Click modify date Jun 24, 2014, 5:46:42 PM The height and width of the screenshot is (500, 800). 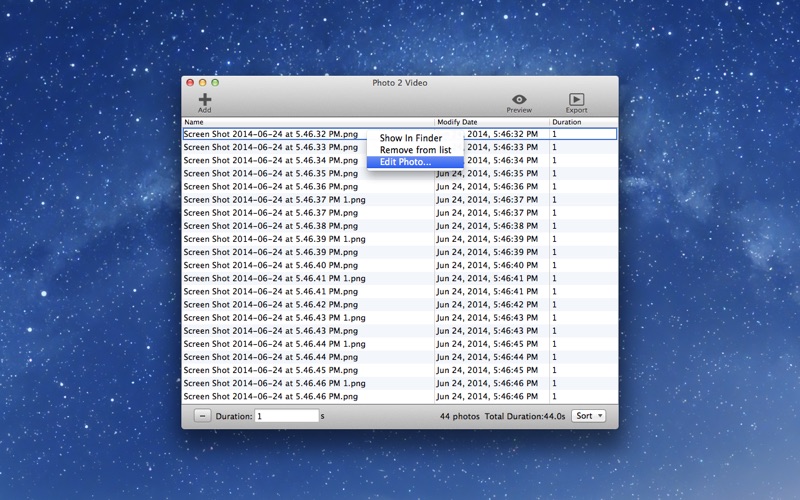click(487, 305)
